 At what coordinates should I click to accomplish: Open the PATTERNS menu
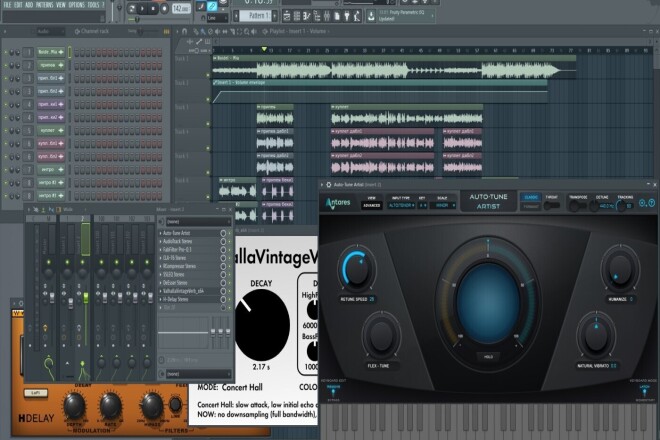click(x=45, y=5)
